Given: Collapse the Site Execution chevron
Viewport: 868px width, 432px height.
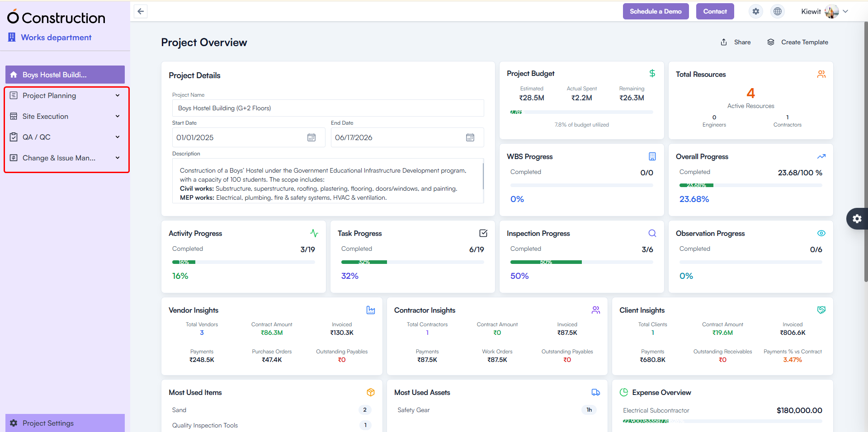Looking at the screenshot, I should coord(117,116).
